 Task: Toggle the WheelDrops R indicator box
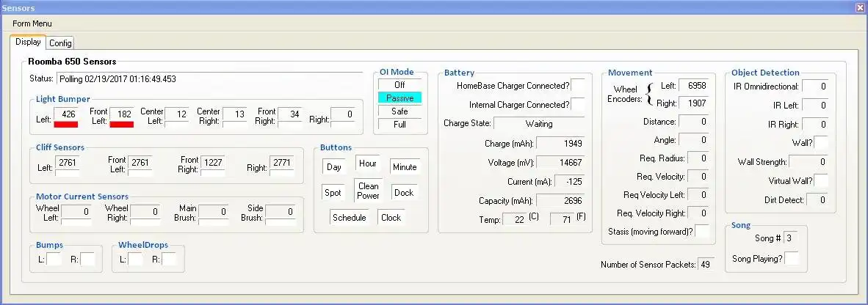pos(168,259)
